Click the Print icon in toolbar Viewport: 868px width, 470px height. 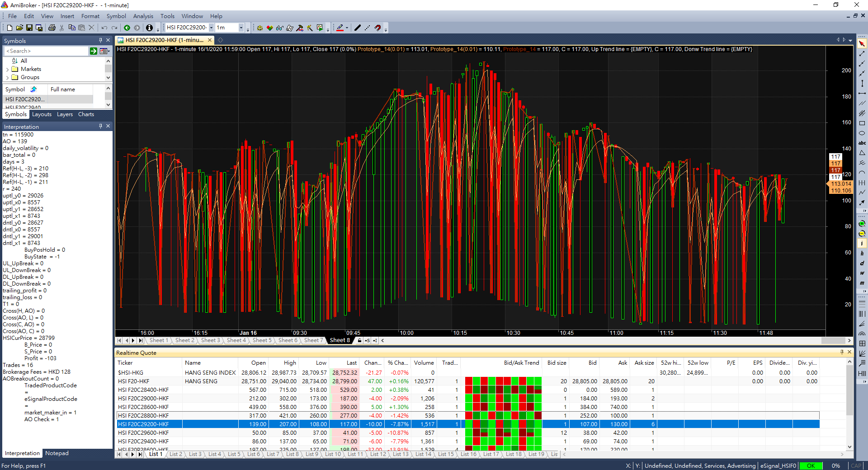tap(52, 28)
